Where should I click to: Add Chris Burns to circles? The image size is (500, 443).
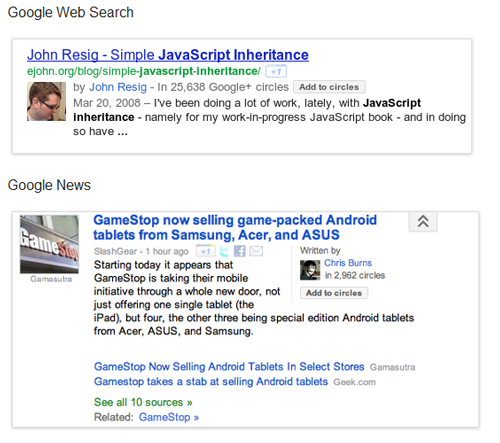coord(334,293)
